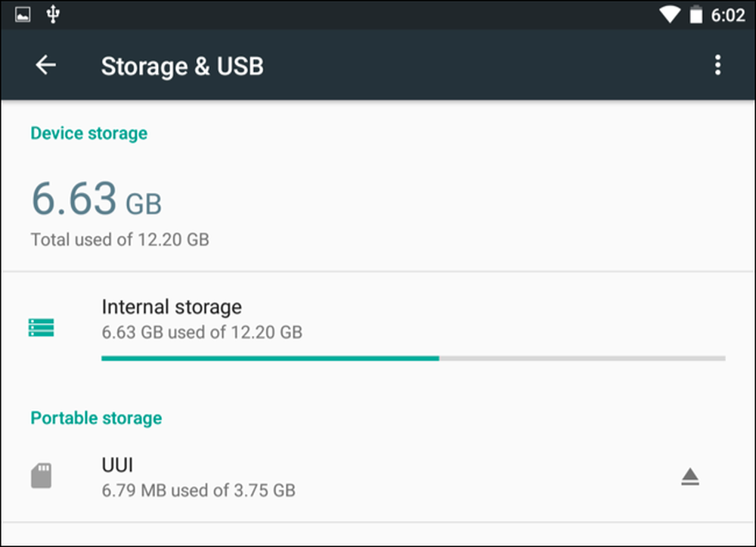
Task: Tap the Wi-Fi signal icon
Action: click(669, 14)
